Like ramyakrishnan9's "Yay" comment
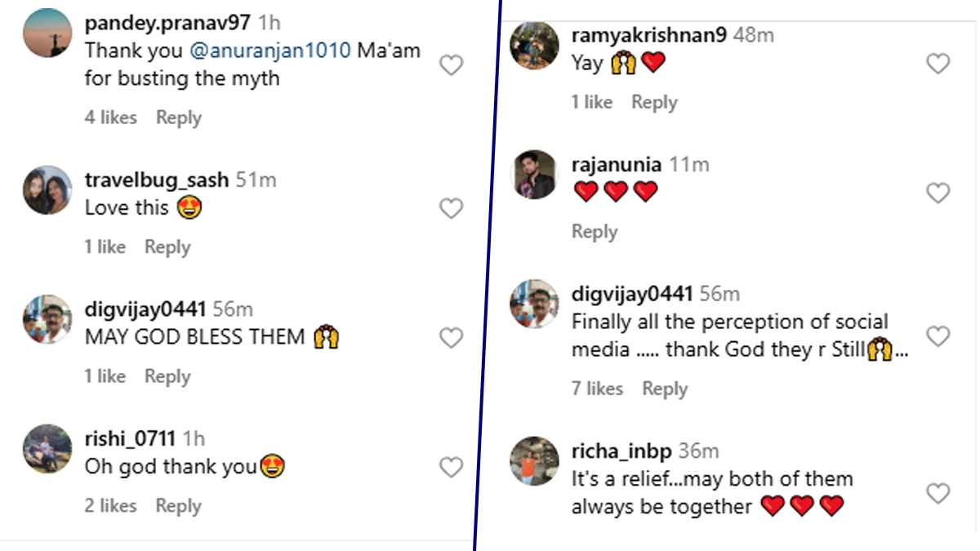This screenshot has width=980, height=551. click(938, 64)
